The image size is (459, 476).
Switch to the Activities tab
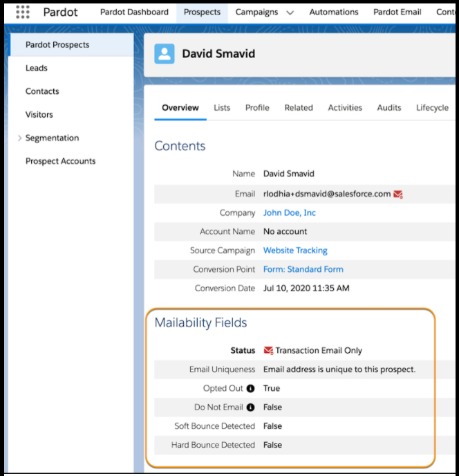click(x=345, y=108)
